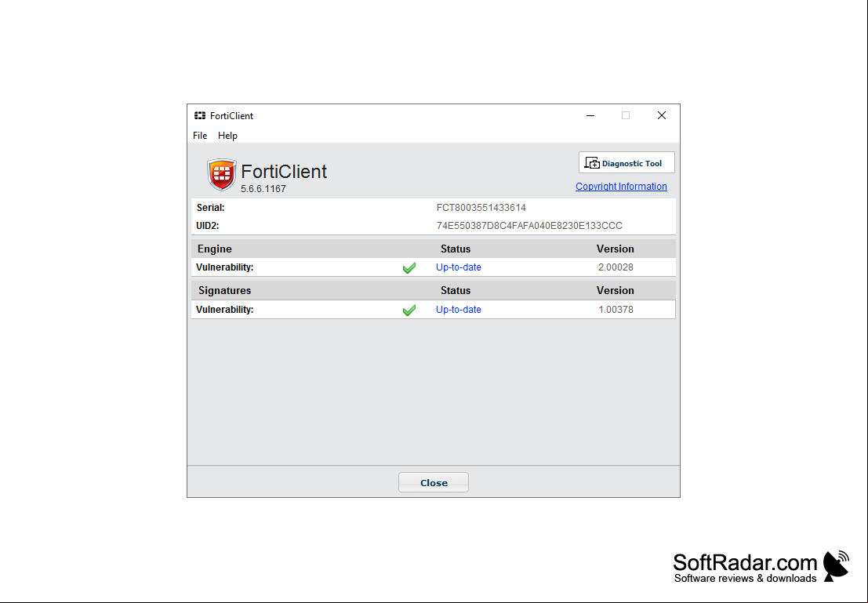Open the File menu
The width and height of the screenshot is (868, 603).
(200, 136)
